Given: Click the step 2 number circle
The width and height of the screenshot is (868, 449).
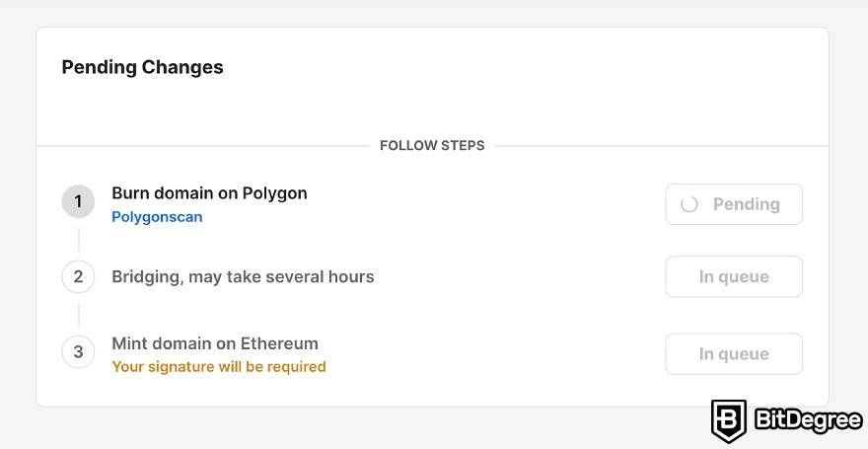Looking at the screenshot, I should pyautogui.click(x=78, y=276).
